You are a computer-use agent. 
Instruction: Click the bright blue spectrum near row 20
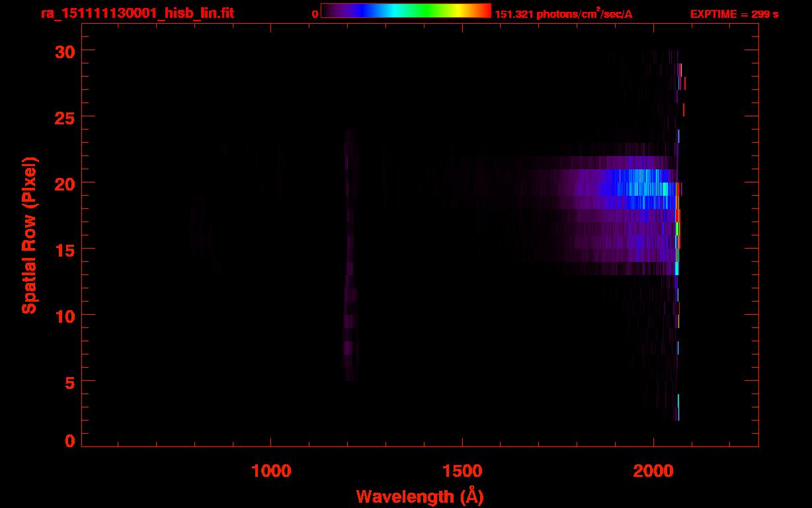click(x=638, y=189)
